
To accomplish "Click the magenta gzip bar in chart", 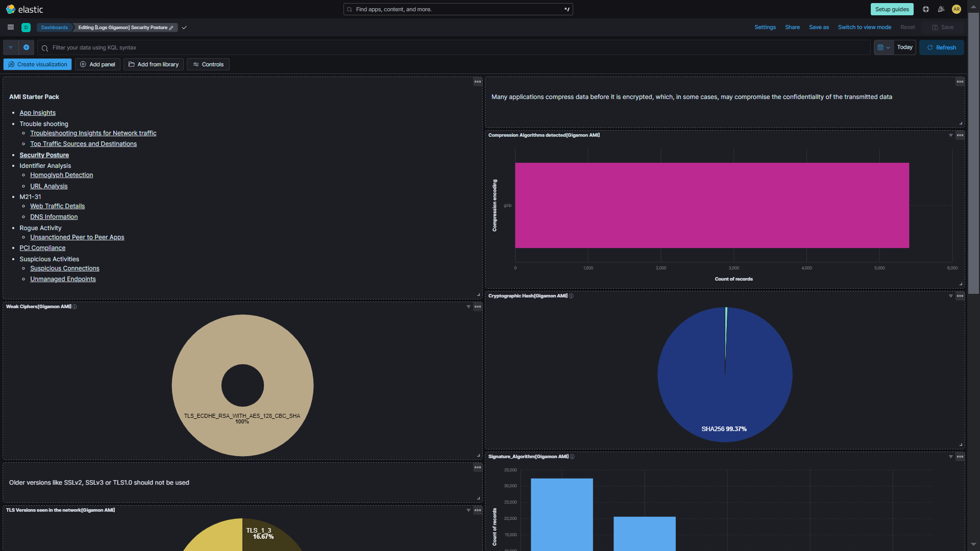I will (712, 205).
